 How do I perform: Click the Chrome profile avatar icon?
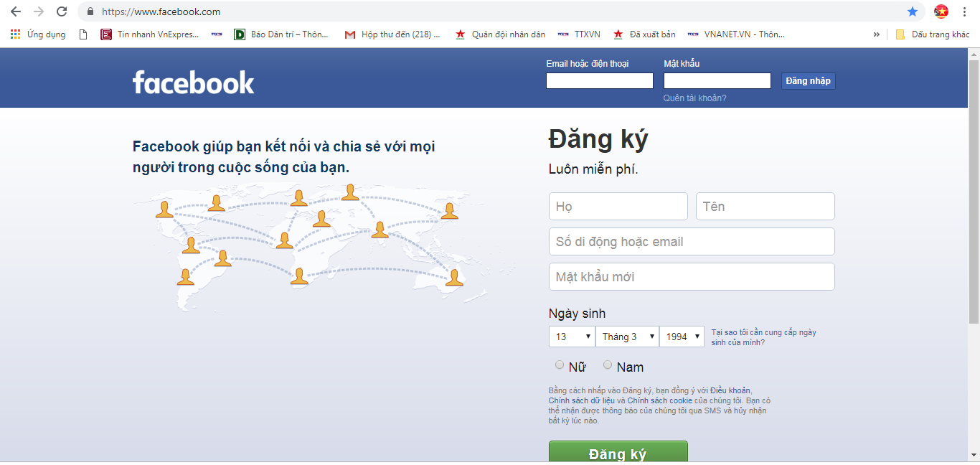[x=941, y=11]
